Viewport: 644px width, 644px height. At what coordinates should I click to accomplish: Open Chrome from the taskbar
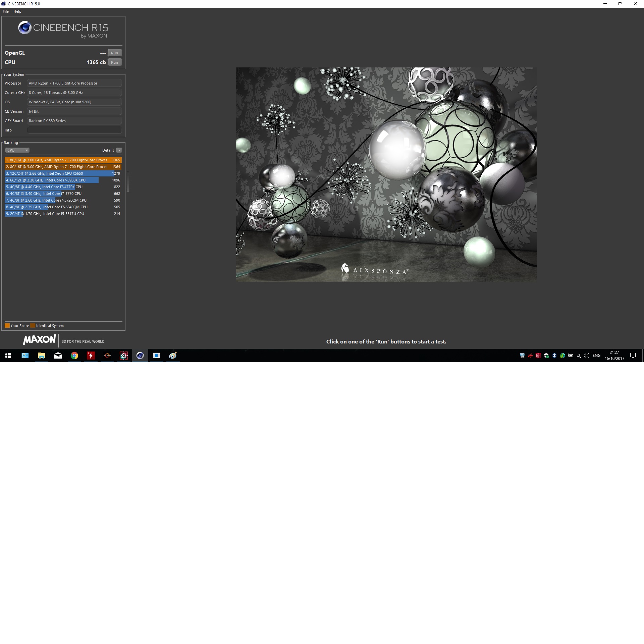tap(74, 356)
